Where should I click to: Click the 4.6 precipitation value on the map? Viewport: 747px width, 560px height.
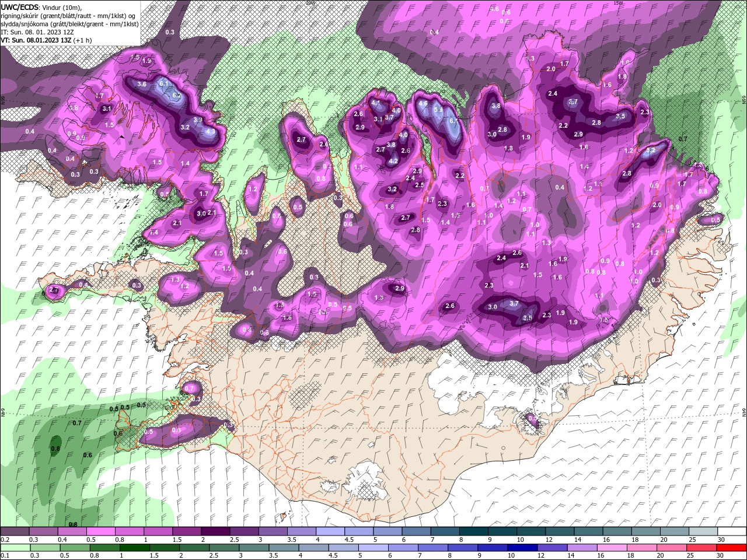click(x=424, y=103)
